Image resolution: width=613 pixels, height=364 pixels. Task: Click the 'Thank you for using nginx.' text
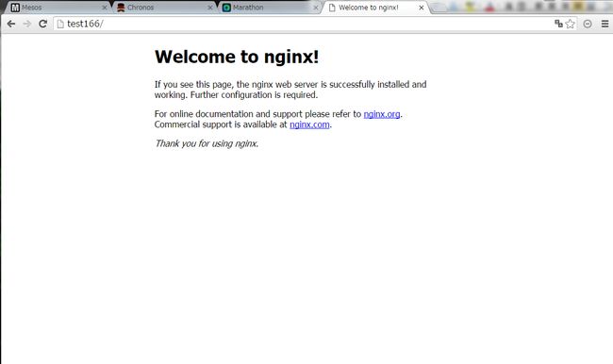pos(207,144)
